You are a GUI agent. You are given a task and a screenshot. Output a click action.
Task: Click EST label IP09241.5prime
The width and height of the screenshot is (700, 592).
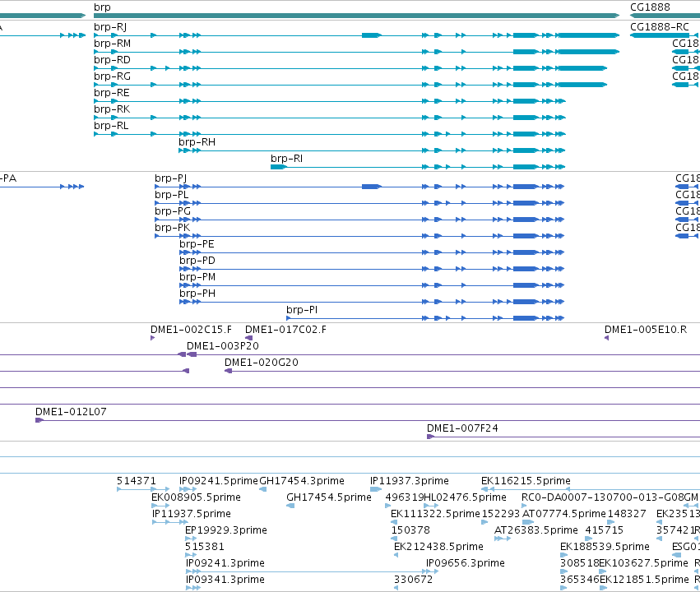pos(219,481)
